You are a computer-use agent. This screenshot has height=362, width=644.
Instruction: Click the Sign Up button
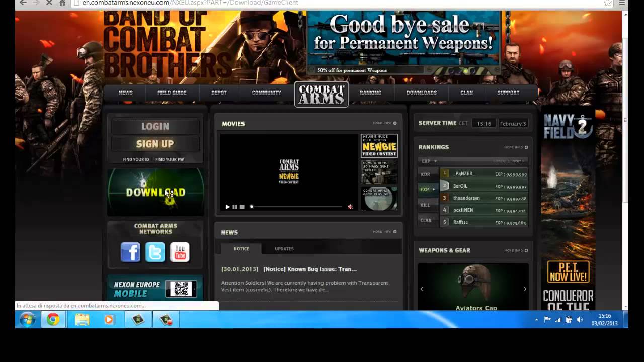pyautogui.click(x=155, y=144)
